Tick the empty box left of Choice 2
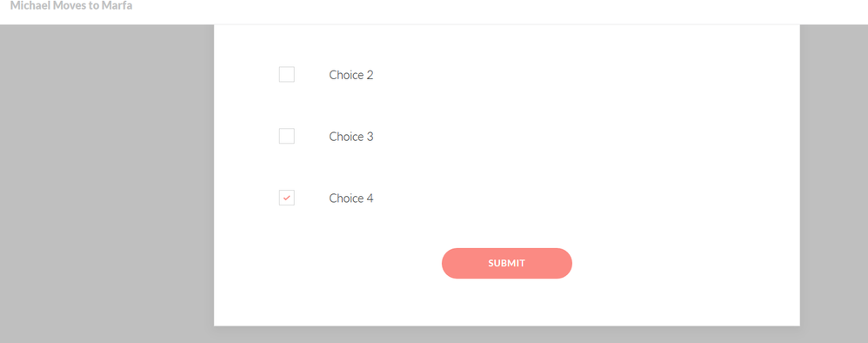The height and width of the screenshot is (343, 868). pyautogui.click(x=287, y=74)
